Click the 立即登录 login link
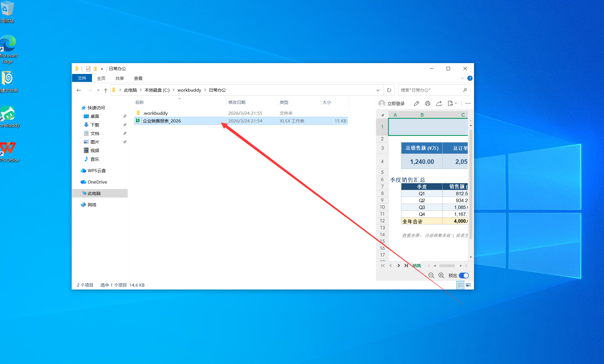Viewport: 604px width, 364px height. coord(396,103)
